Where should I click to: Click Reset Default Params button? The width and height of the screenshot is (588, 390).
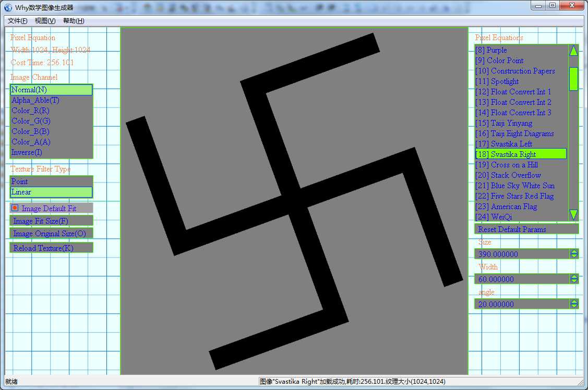click(x=526, y=229)
